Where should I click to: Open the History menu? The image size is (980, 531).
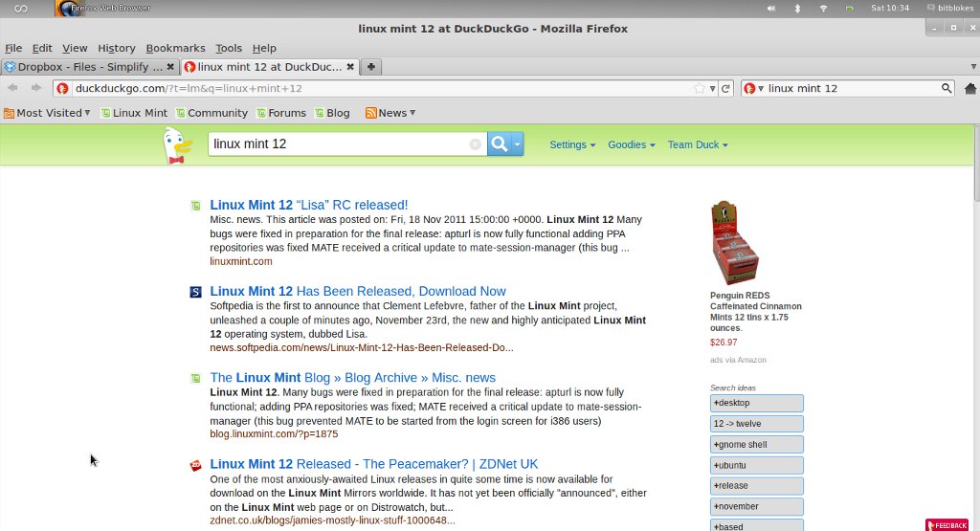point(116,48)
